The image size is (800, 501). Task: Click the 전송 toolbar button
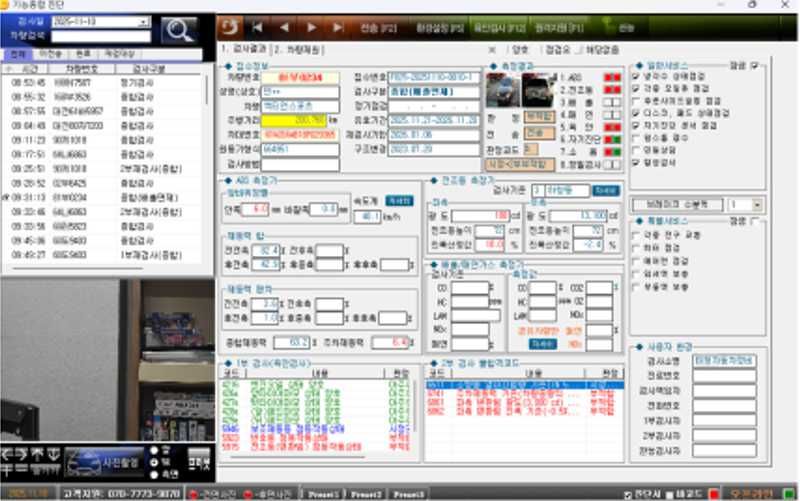pos(370,27)
